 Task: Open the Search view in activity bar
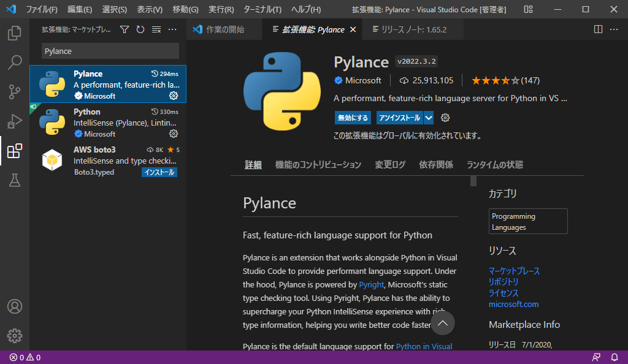(x=15, y=62)
